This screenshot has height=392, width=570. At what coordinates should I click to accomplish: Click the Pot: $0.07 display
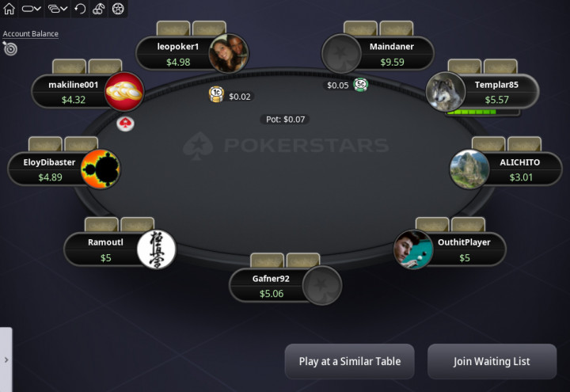click(285, 120)
